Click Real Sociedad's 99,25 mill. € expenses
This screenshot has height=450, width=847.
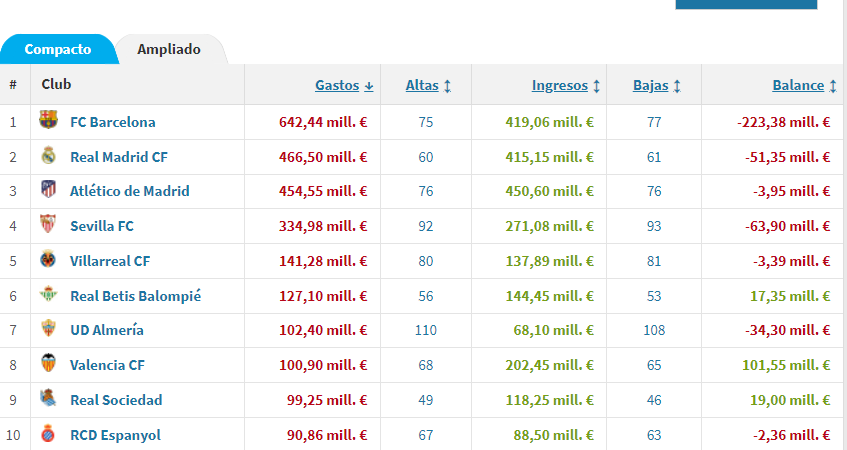(327, 400)
